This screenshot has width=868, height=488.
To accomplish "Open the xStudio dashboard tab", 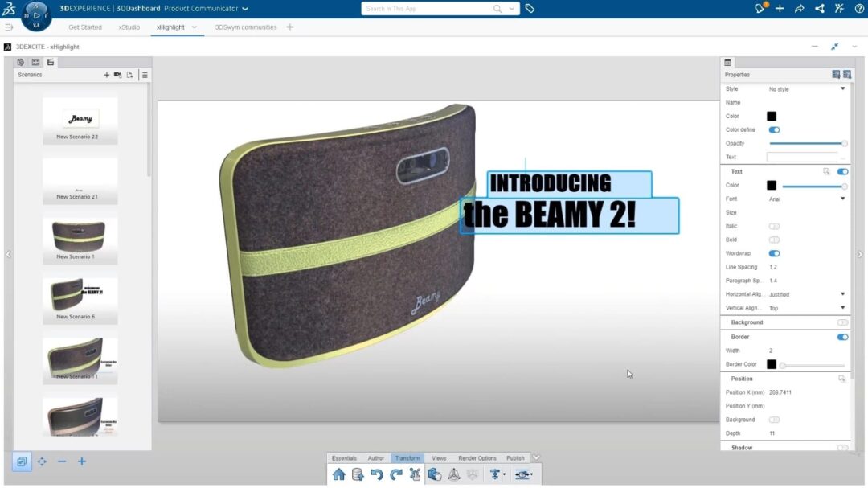I will coord(129,27).
